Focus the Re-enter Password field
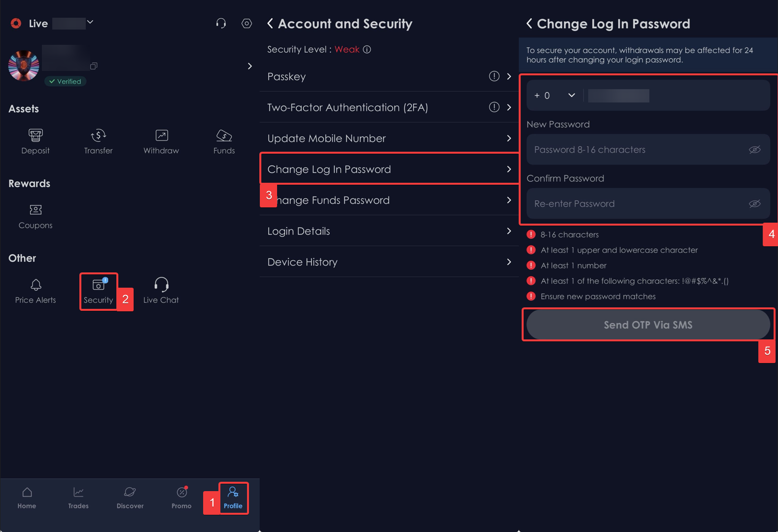778x532 pixels. pos(648,203)
